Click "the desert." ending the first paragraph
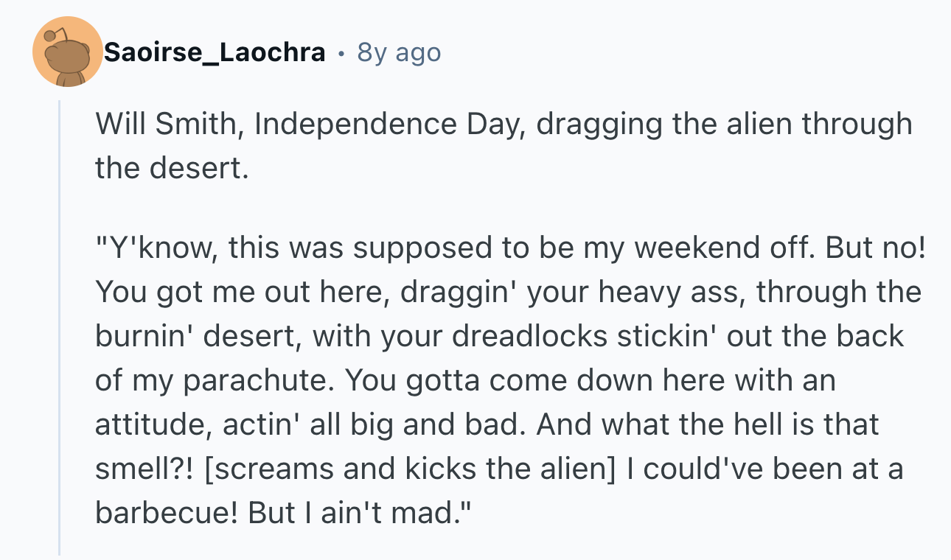This screenshot has width=951, height=560. (x=169, y=168)
